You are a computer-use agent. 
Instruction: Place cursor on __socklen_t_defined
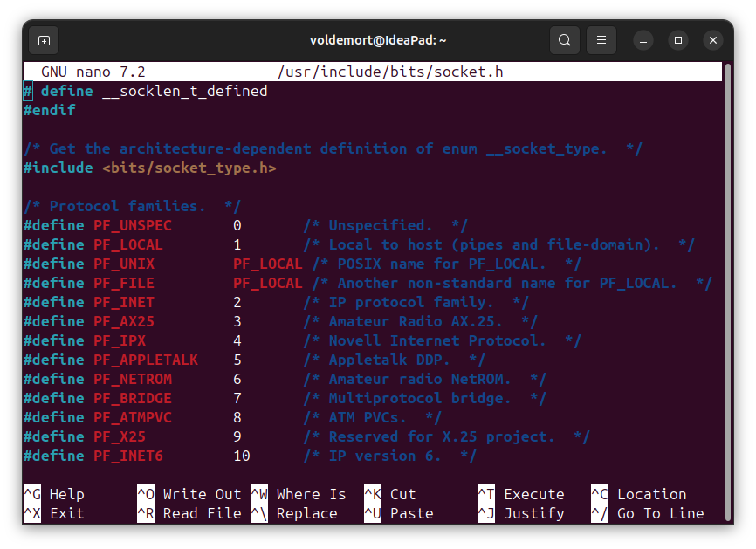tap(185, 91)
